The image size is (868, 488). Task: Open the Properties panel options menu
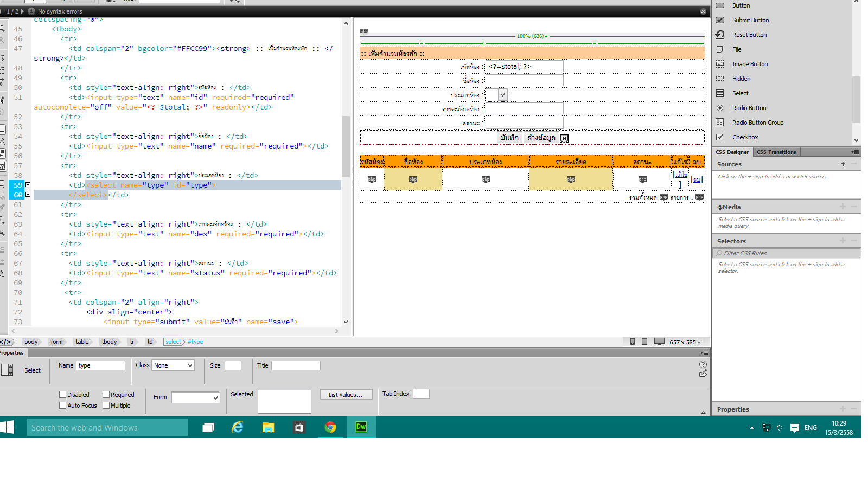click(704, 352)
